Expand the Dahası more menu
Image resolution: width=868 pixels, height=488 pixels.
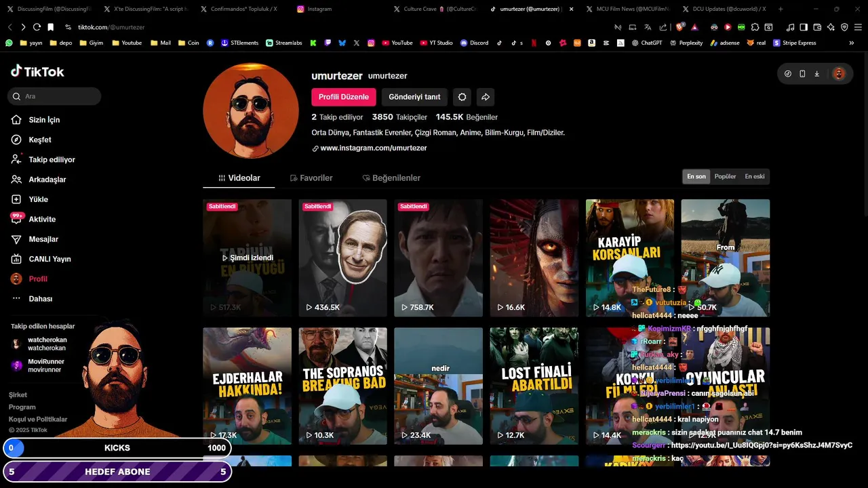point(32,299)
